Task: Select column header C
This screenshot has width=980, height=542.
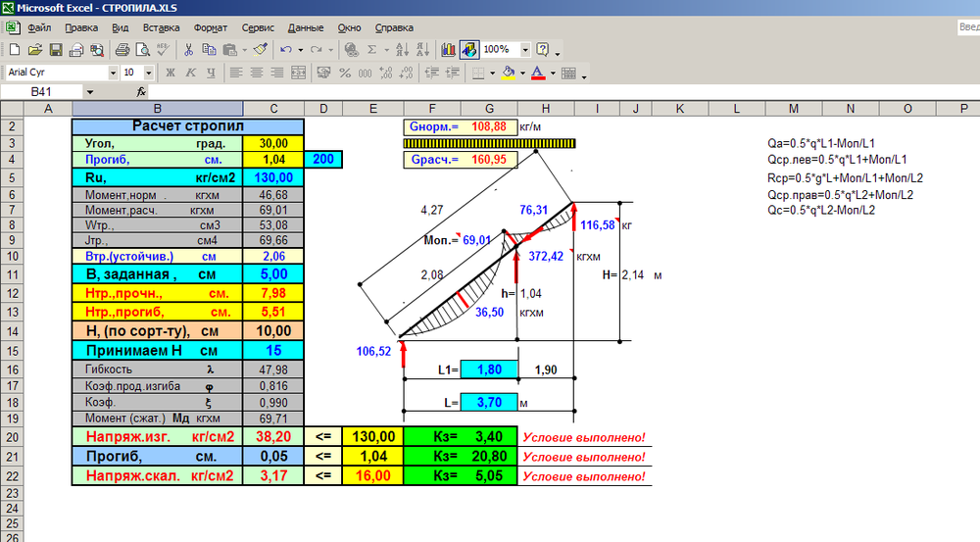Action: point(272,108)
